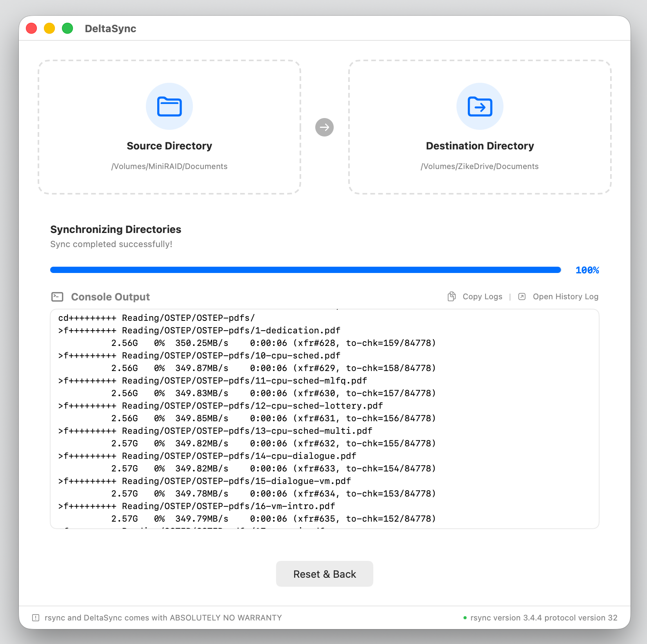The image size is (647, 644).
Task: Click the xfr#633 transfer stats line
Action: 274,468
